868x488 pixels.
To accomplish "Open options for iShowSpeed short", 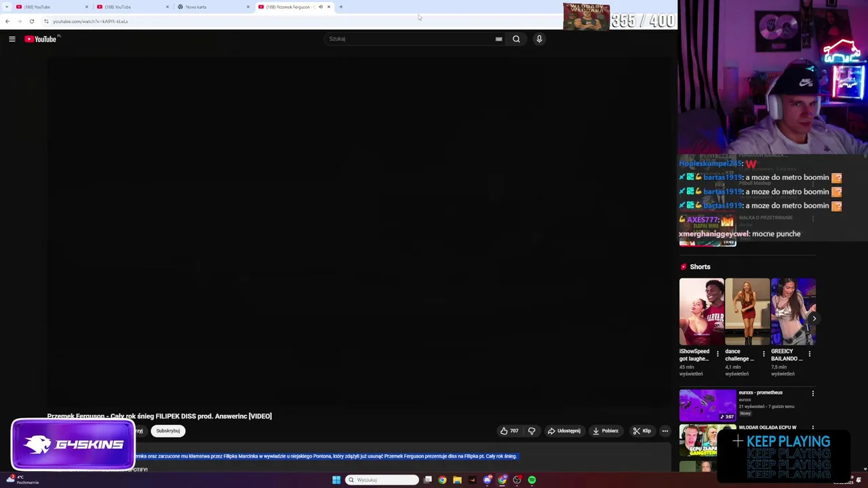I will click(717, 354).
